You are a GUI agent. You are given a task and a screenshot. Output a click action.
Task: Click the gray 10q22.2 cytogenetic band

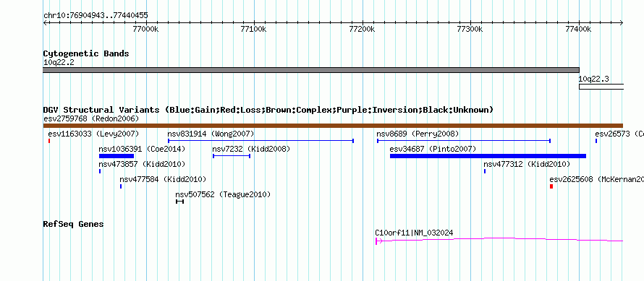click(311, 70)
